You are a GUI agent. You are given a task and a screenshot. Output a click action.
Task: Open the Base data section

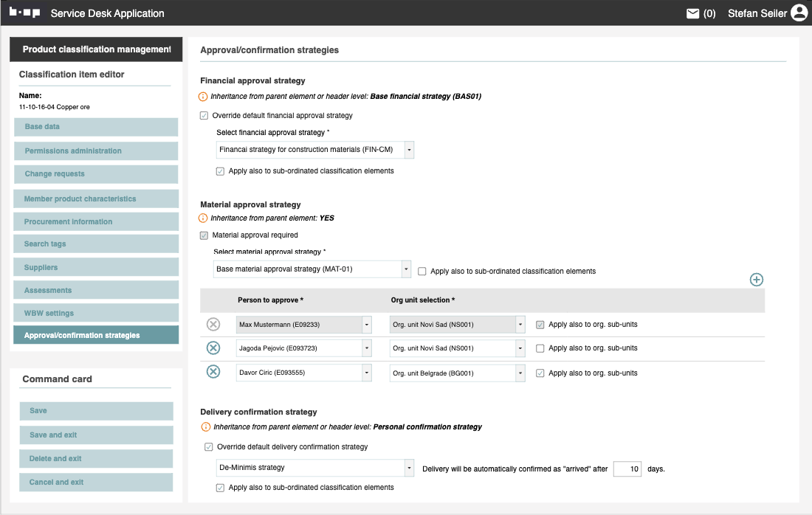tap(96, 127)
